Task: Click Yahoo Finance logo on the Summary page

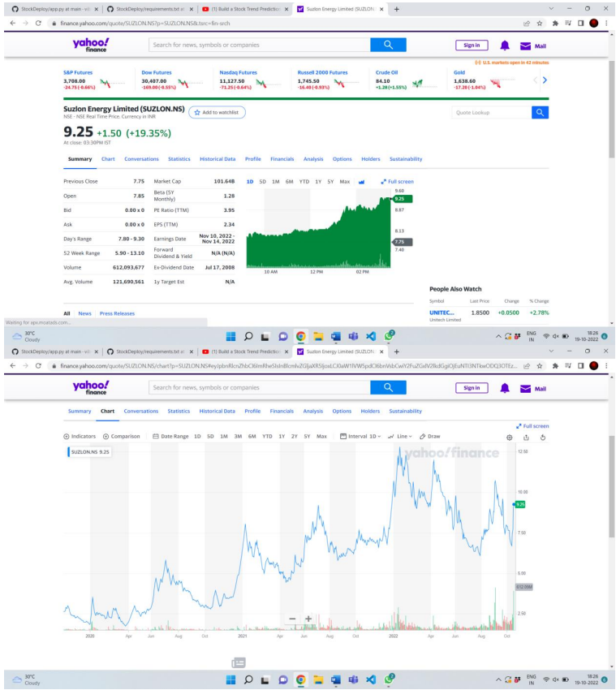Action: point(91,45)
